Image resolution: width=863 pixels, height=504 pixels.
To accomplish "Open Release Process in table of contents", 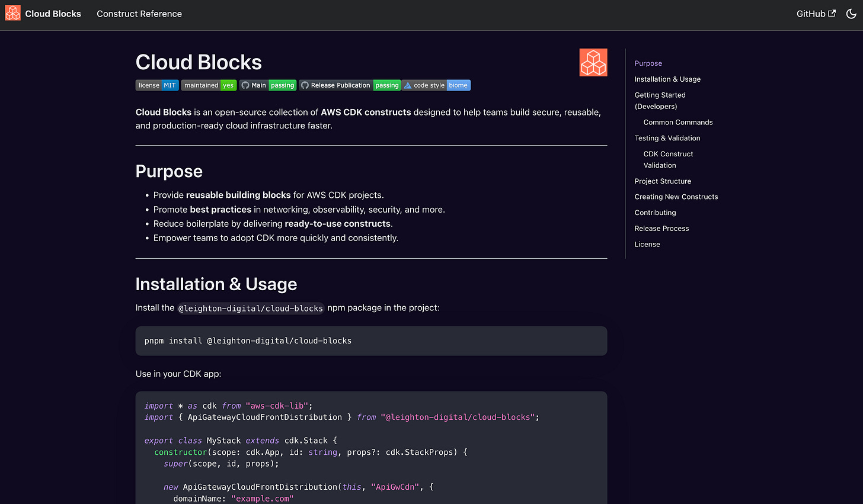I will pyautogui.click(x=661, y=229).
